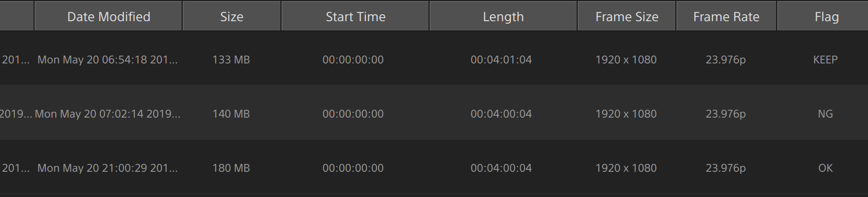Sort by Frame Rate column header
Image resolution: width=868 pixels, height=197 pixels.
[x=726, y=17]
